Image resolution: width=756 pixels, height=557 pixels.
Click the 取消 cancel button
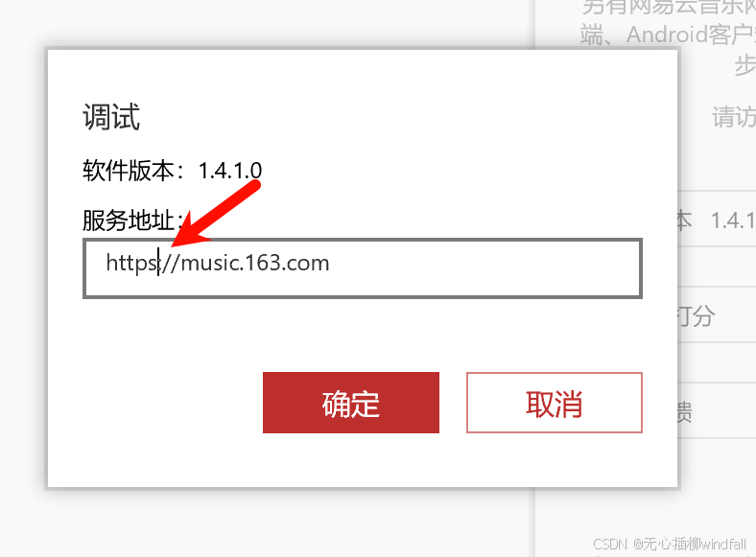point(555,403)
